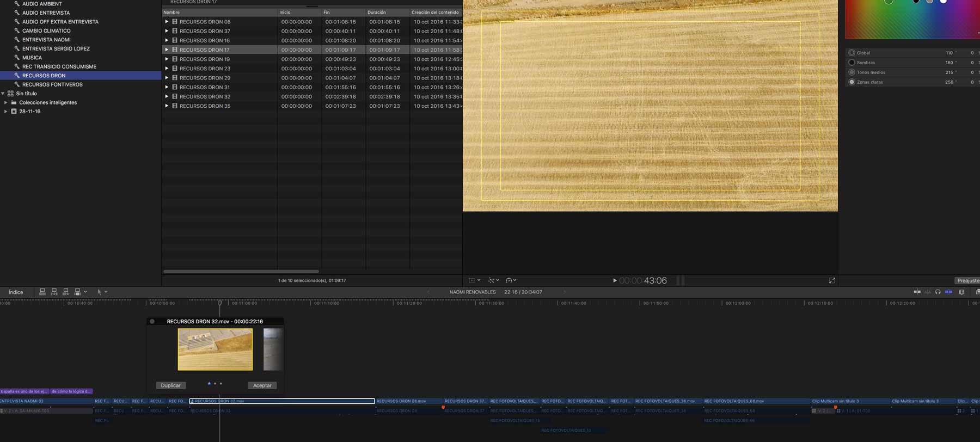Open the enhancements wand dropdown below viewer
The image size is (980, 442).
[x=493, y=280]
